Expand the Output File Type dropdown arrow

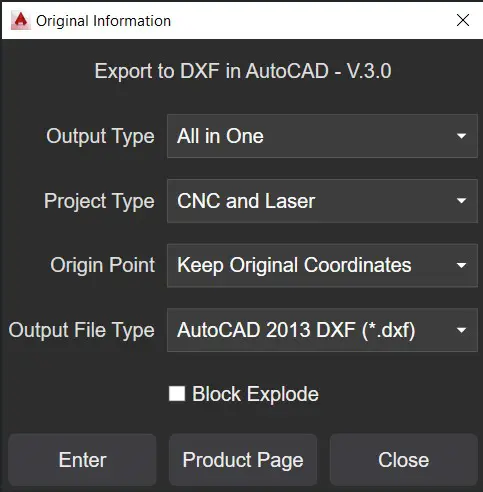coord(461,330)
